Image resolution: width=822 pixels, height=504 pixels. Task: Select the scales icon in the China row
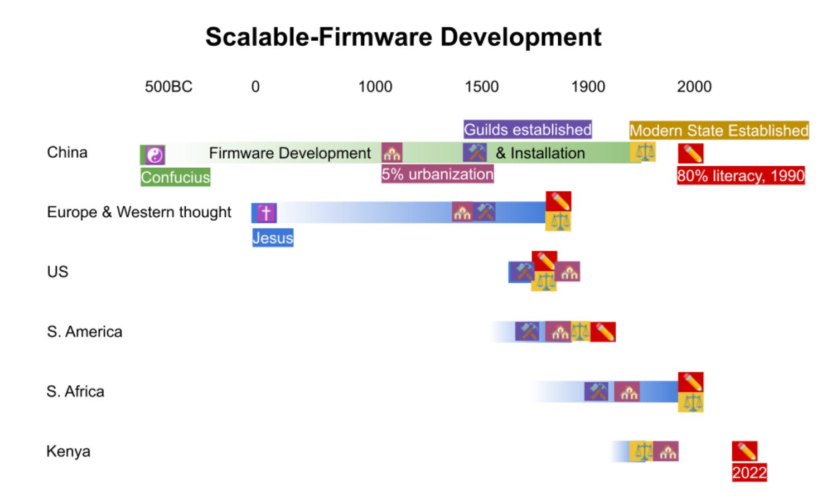(x=644, y=152)
